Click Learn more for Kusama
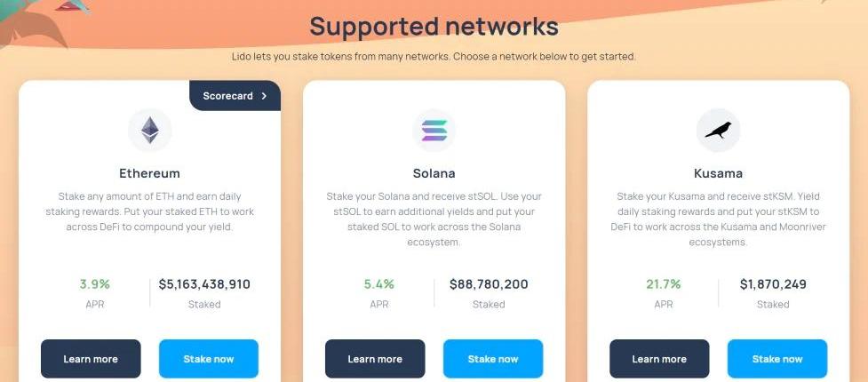This screenshot has width=868, height=382. 659,359
